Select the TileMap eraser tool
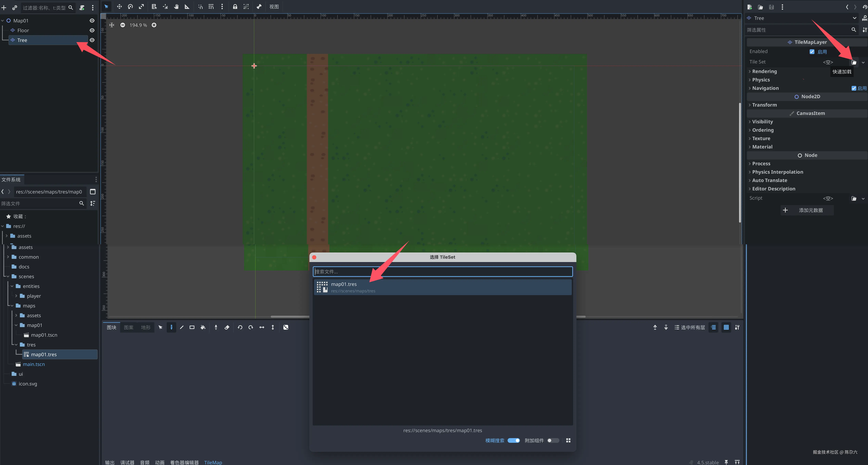The height and width of the screenshot is (465, 868). pyautogui.click(x=227, y=327)
